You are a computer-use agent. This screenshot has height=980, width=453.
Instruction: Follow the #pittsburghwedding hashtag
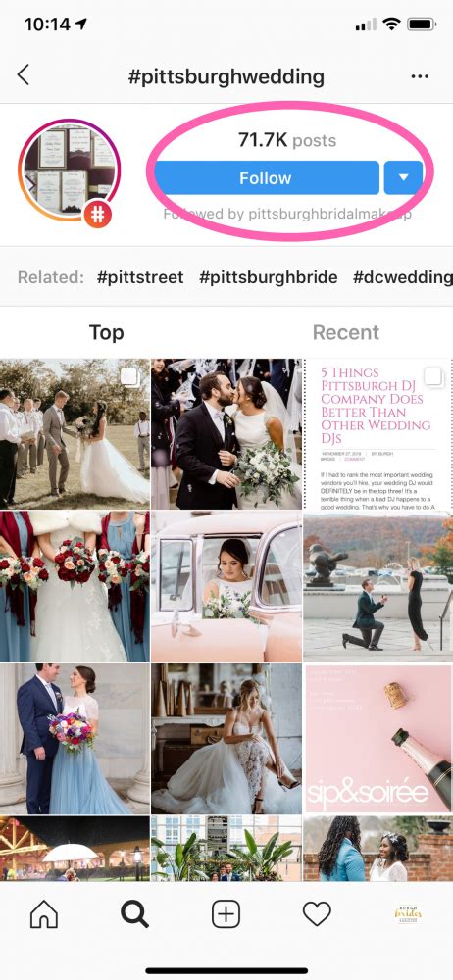tap(267, 177)
